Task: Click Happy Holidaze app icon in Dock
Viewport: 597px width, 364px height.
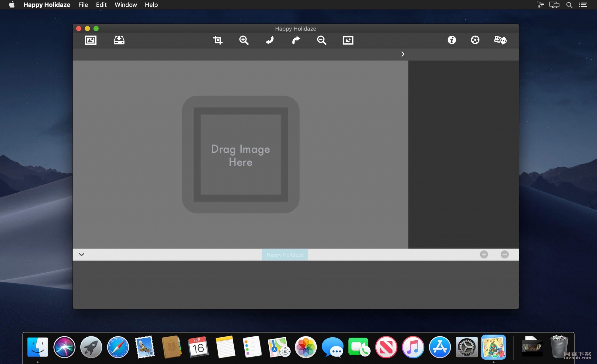Action: (493, 347)
